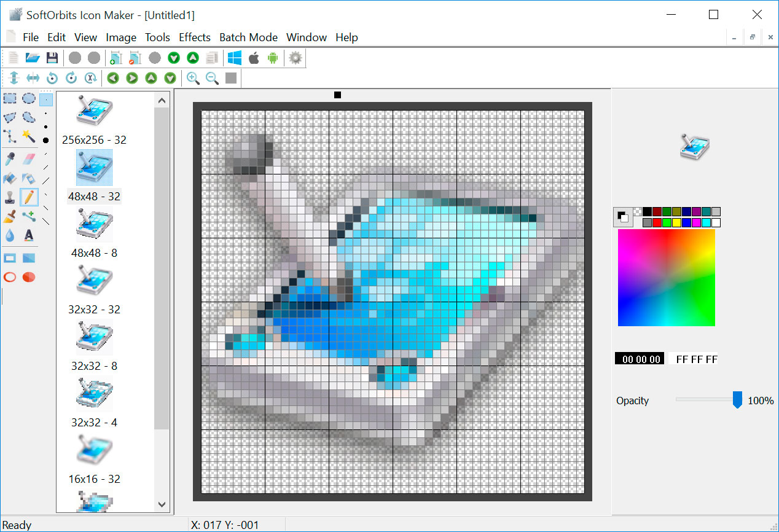Pick a color with the Eyedropper tool

click(10, 158)
